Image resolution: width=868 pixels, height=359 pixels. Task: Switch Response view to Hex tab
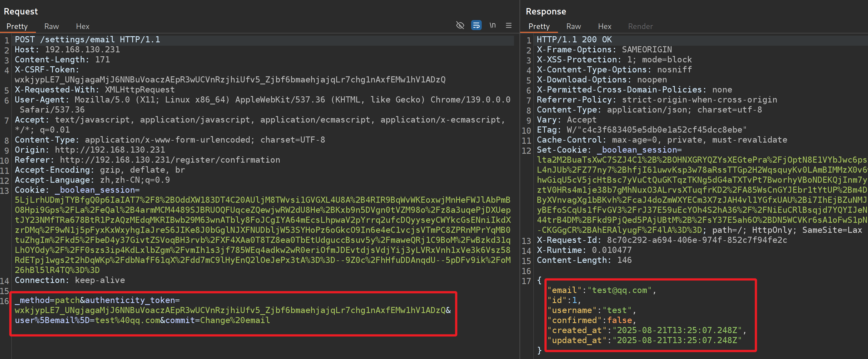pyautogui.click(x=604, y=26)
